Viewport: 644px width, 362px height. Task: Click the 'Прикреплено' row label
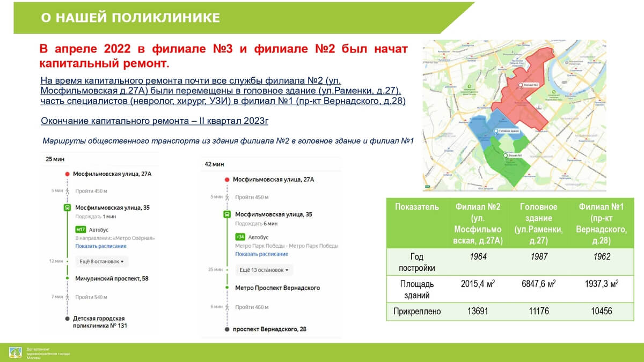(x=417, y=311)
